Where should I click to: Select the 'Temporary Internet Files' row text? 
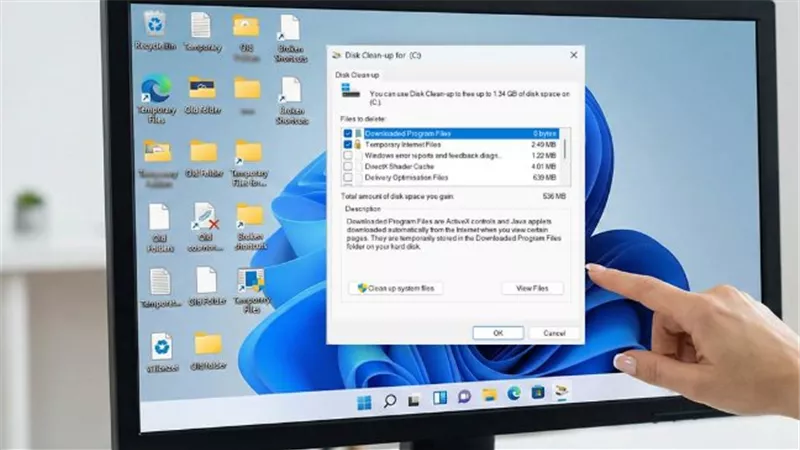pos(403,145)
